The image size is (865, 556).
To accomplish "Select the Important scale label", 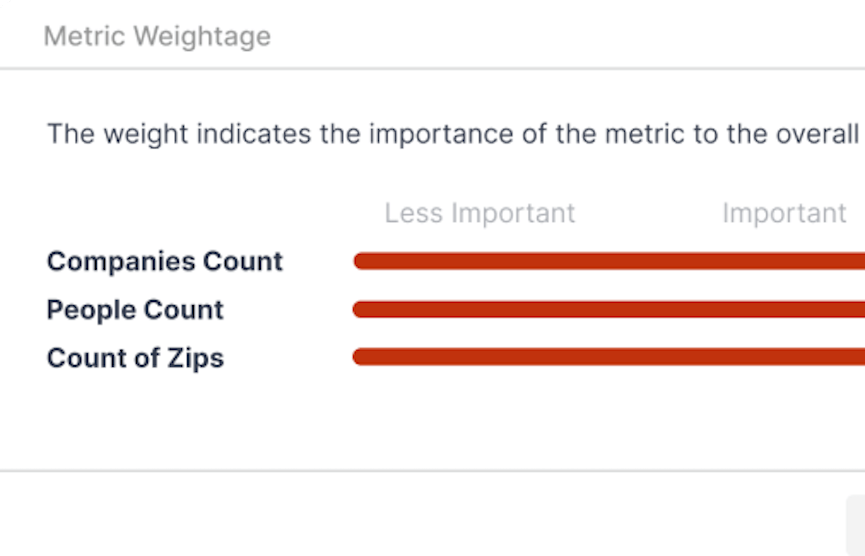I will click(784, 213).
